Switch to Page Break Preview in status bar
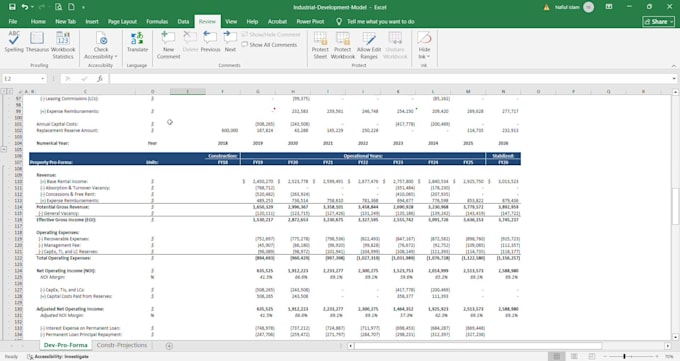Screen dimensions: 680x361 (x=592, y=357)
